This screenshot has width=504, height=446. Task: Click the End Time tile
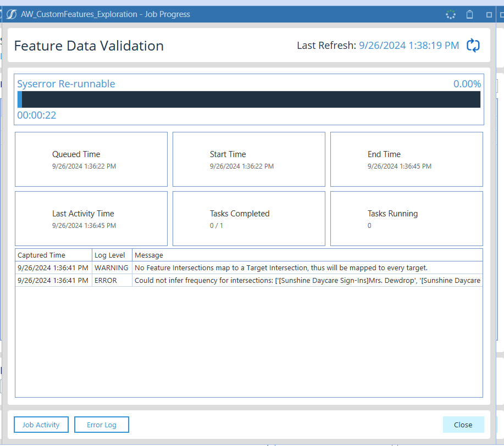pos(406,159)
